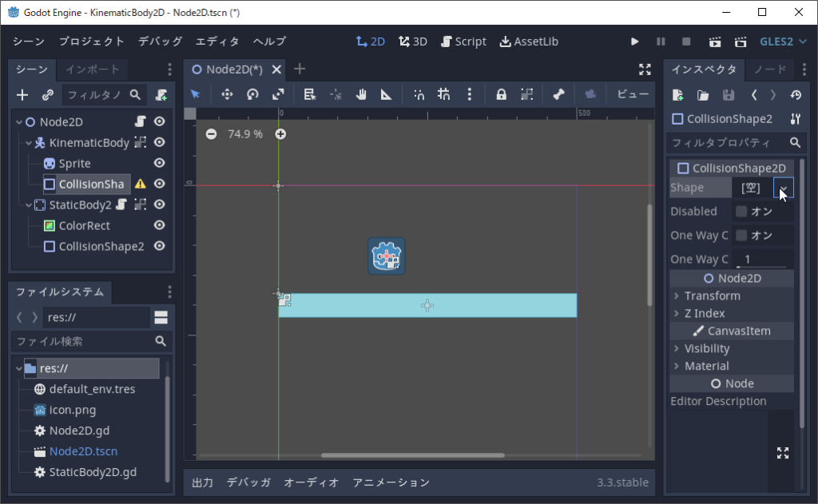Collapse the KinematicBody tree node
Viewport: 818px width, 504px height.
29,143
